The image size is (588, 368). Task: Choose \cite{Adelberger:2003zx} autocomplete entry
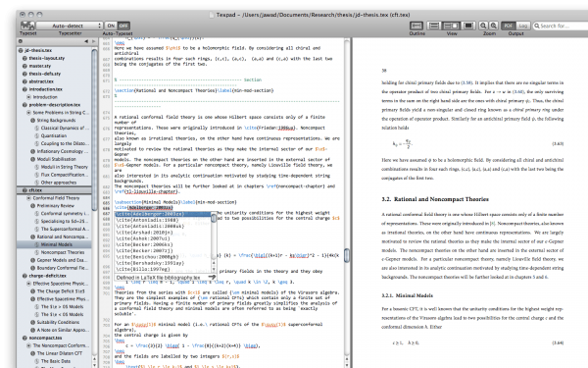click(163, 214)
